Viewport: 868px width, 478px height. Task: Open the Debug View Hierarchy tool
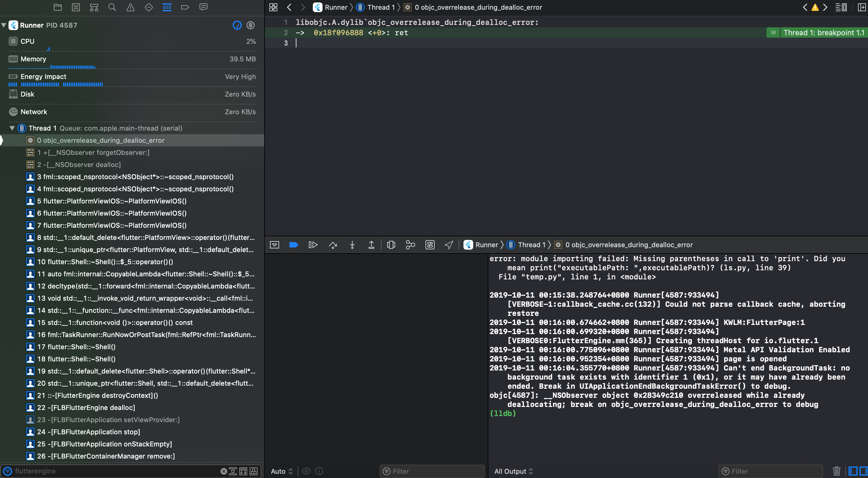(x=391, y=245)
